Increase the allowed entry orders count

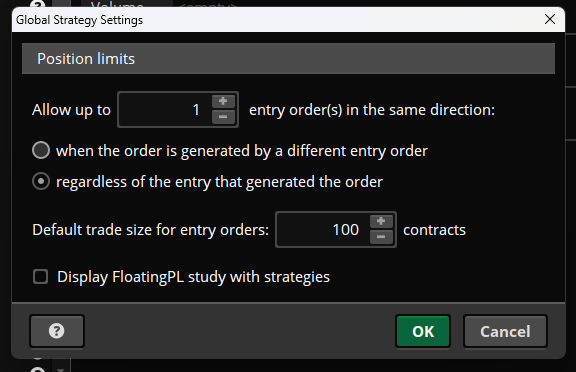(x=223, y=101)
